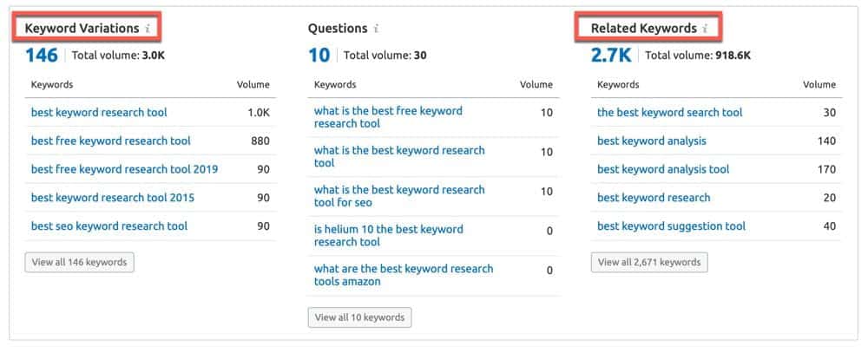
Task: Select 'what are the best keyword research tools amazon'
Action: pos(403,275)
